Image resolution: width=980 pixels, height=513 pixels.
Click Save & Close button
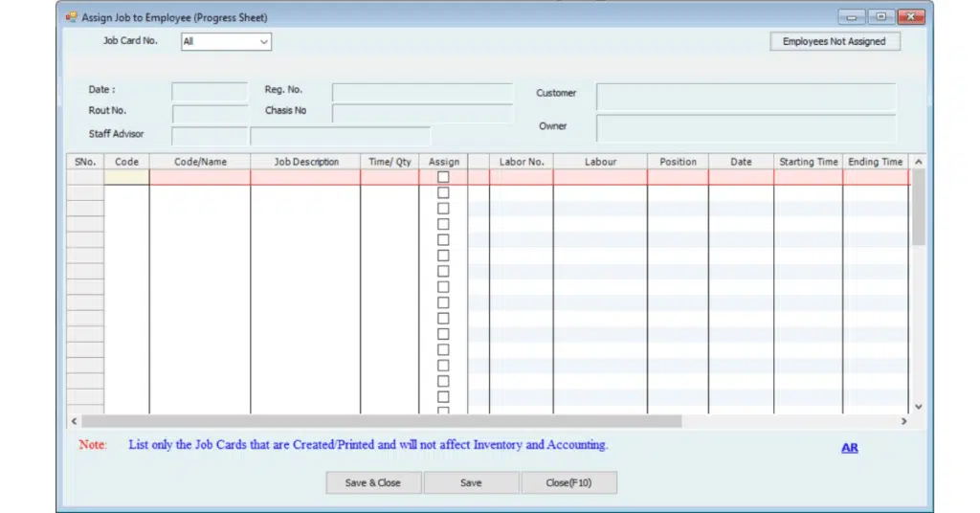[x=373, y=482]
